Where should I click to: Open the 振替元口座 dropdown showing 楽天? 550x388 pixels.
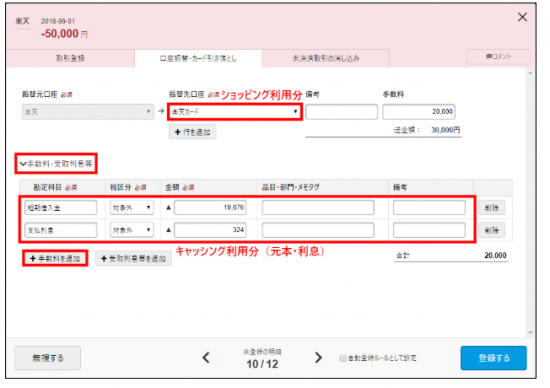(x=88, y=112)
